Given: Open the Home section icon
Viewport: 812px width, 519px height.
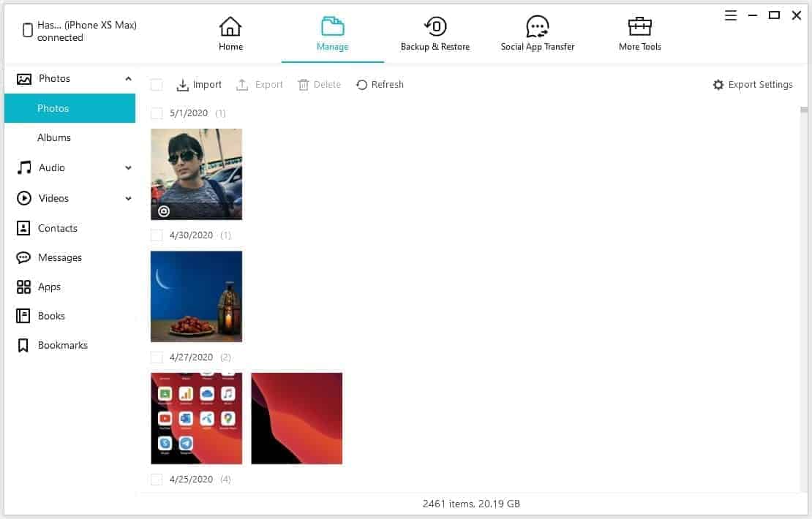Looking at the screenshot, I should coord(230,27).
